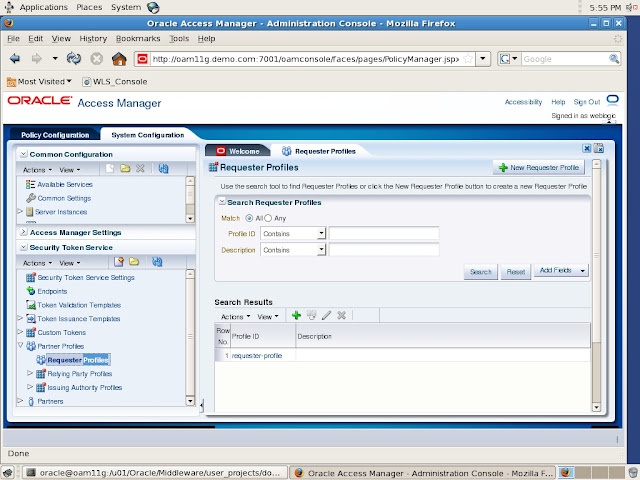Click the Delete X icon in Search Results
This screenshot has width=640, height=480.
[x=342, y=315]
